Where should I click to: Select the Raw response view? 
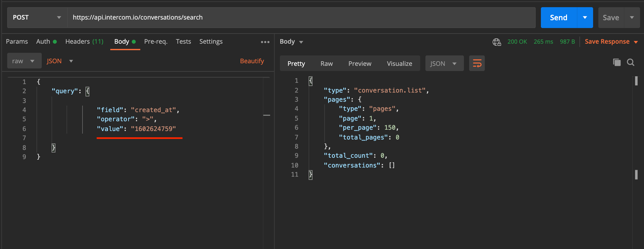[327, 64]
